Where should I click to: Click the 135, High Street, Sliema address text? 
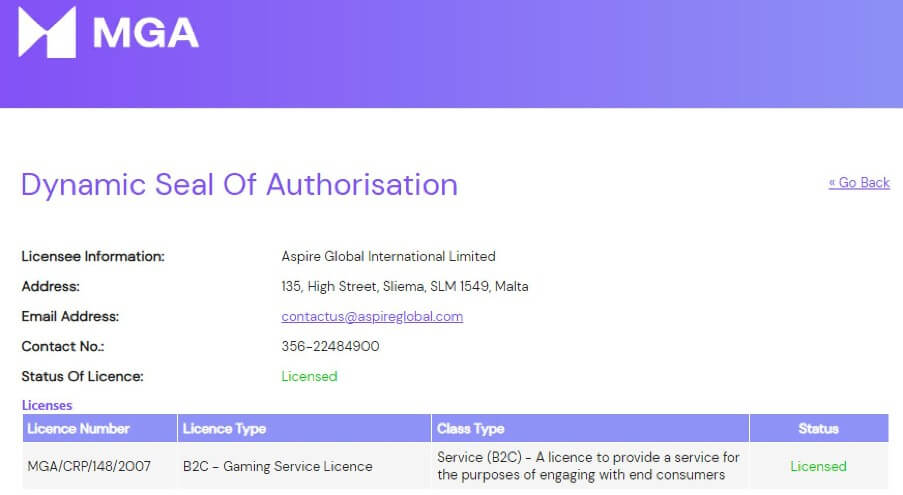pyautogui.click(x=405, y=286)
